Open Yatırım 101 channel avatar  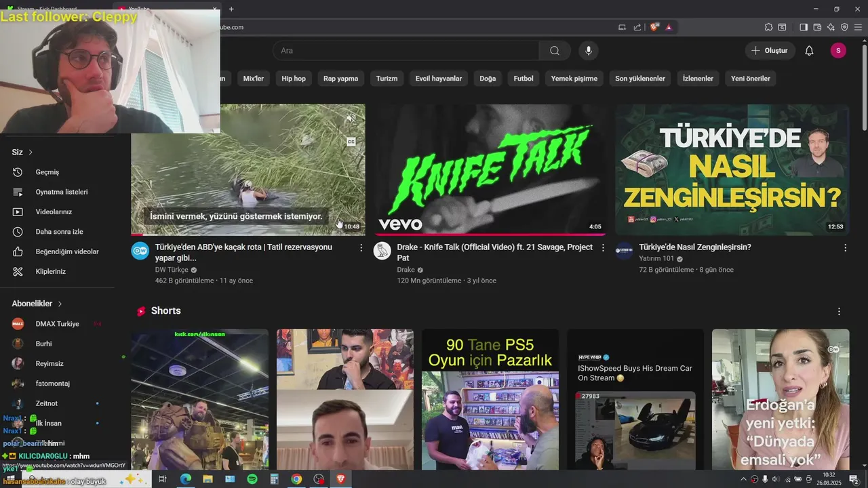[625, 251]
